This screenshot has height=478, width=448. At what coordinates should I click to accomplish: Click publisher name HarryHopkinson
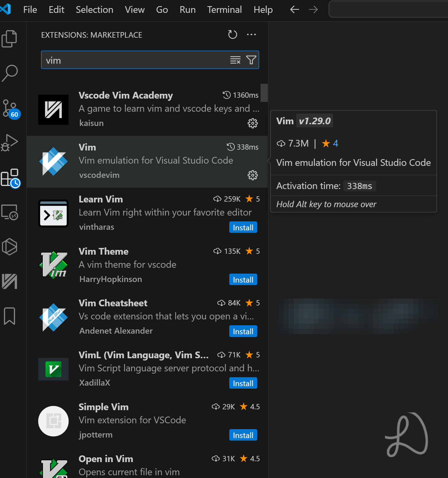(x=111, y=279)
